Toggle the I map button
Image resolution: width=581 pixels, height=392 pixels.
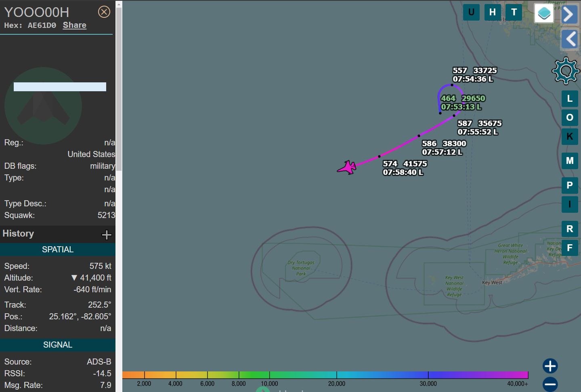click(570, 204)
